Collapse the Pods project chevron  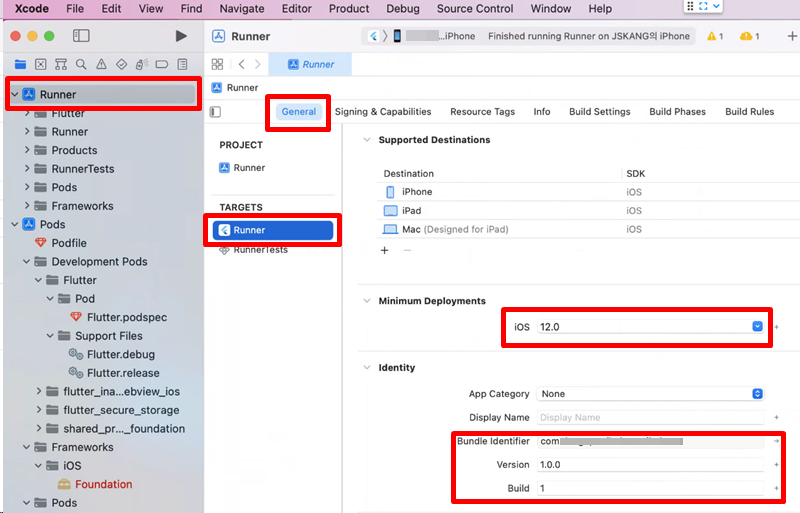15,224
